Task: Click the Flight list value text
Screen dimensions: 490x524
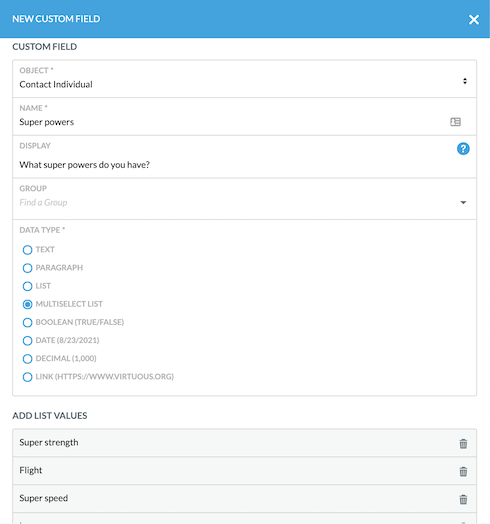Action: click(x=31, y=470)
